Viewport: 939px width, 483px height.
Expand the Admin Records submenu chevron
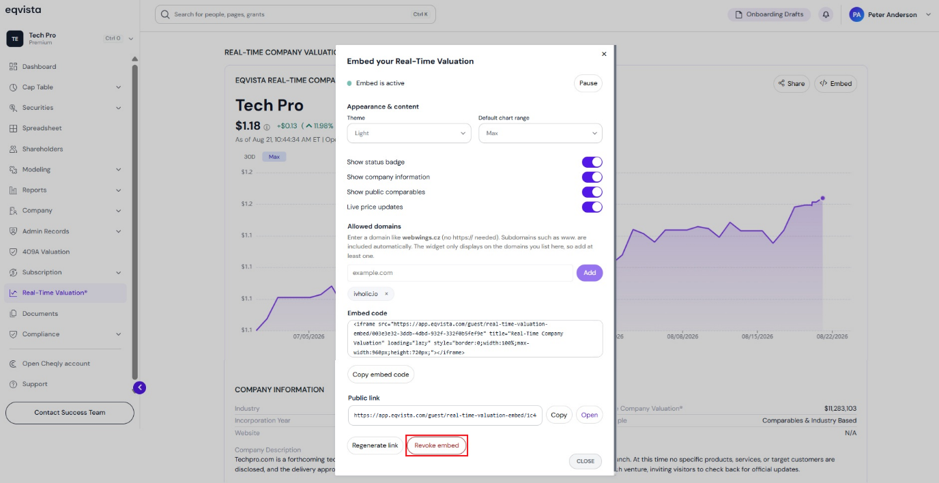118,231
